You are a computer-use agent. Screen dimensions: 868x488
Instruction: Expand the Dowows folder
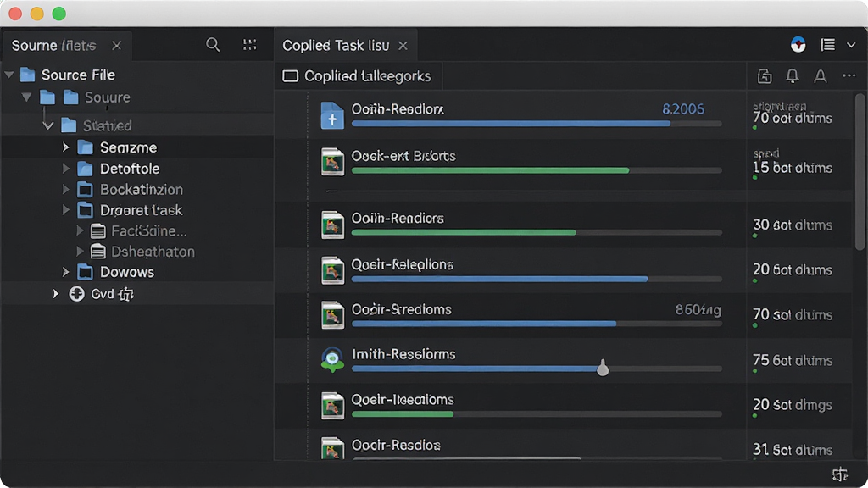pyautogui.click(x=65, y=272)
